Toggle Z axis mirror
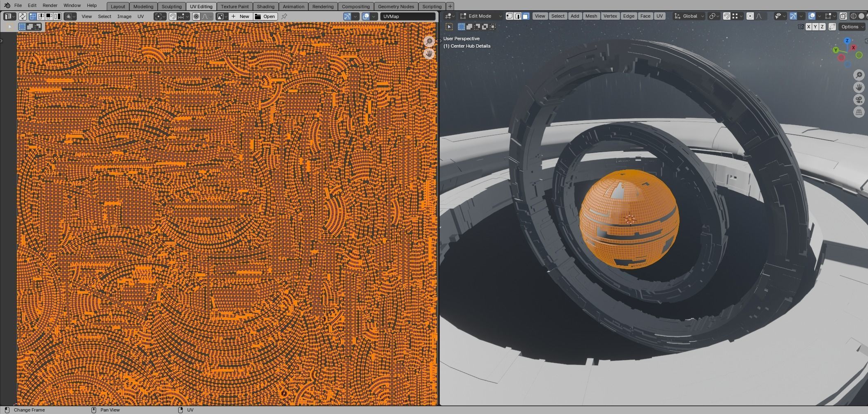 [822, 27]
